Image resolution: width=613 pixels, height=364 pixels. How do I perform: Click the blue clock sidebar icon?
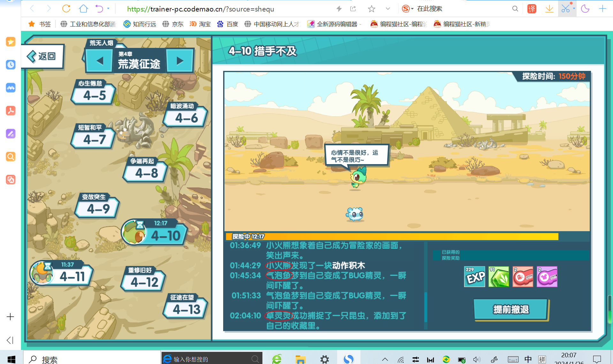[11, 64]
